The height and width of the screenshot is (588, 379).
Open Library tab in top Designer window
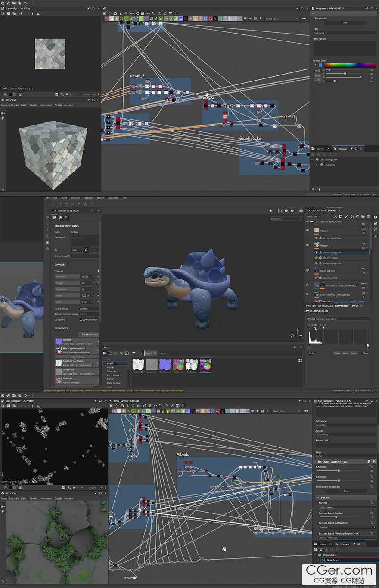[320, 149]
